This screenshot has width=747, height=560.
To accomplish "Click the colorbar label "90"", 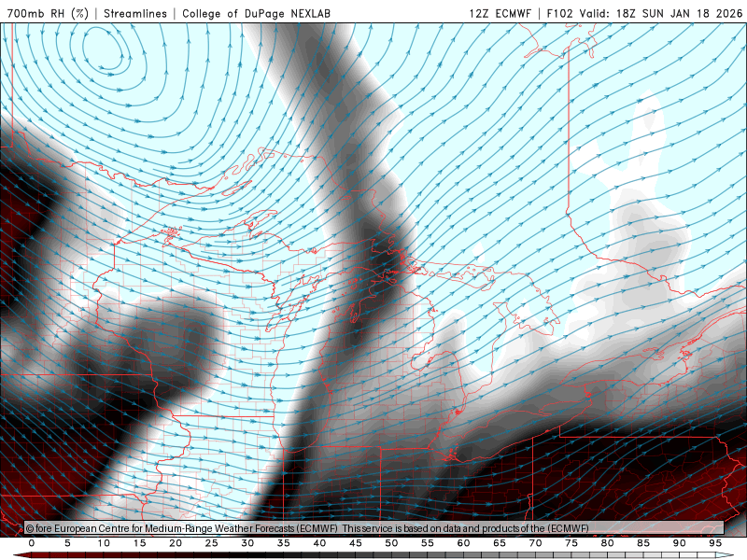I will pos(679,543).
